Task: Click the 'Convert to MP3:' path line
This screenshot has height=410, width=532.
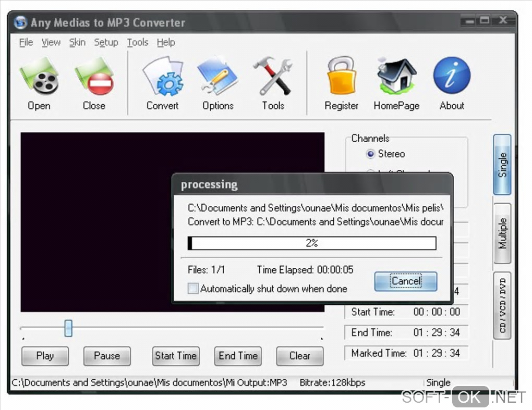Action: coord(316,221)
